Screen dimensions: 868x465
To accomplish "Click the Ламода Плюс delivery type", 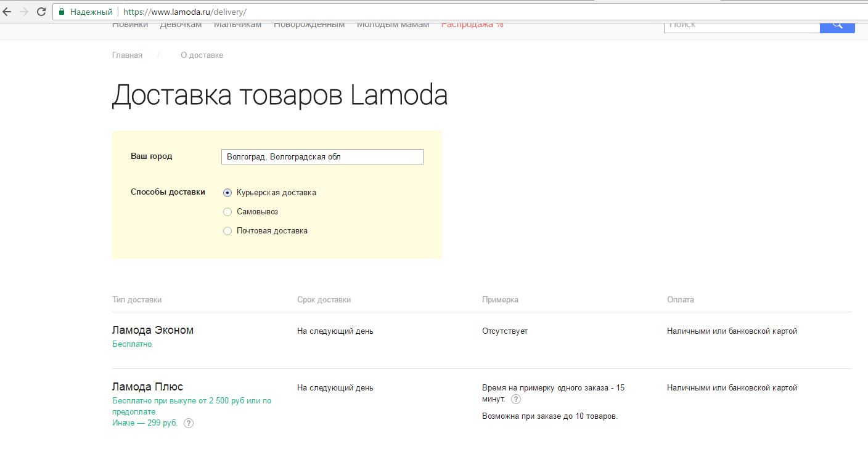I will (x=147, y=387).
